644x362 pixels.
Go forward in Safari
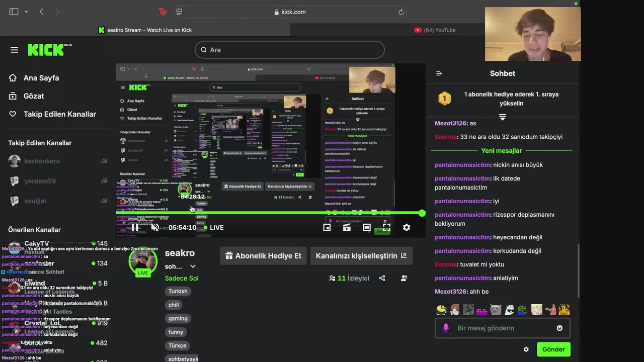[x=57, y=12]
